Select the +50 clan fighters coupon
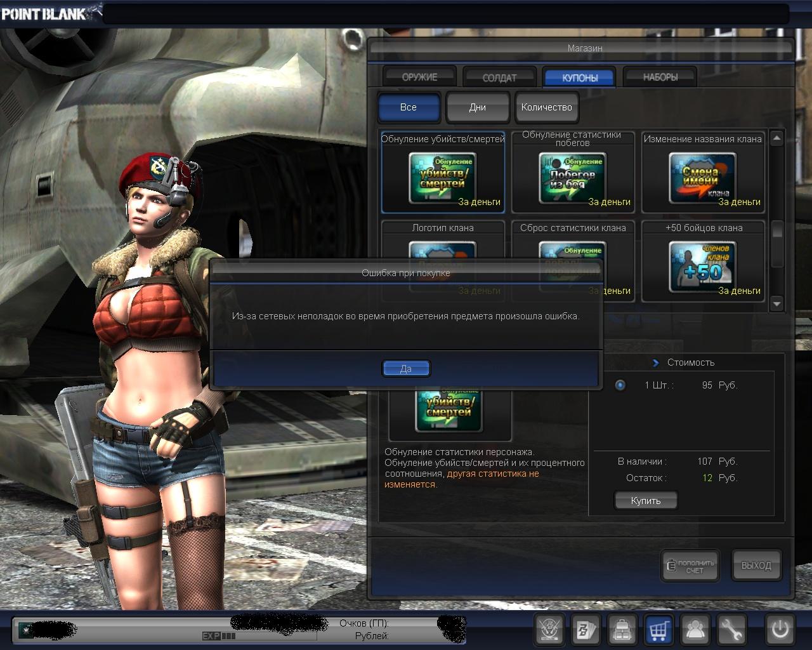The height and width of the screenshot is (650, 812). click(x=703, y=261)
